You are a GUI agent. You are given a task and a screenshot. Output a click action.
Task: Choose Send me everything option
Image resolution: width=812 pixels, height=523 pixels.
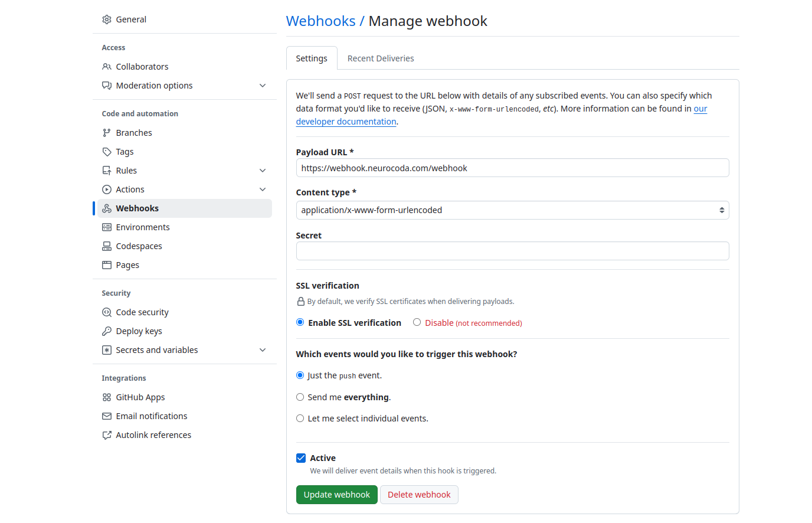(300, 397)
